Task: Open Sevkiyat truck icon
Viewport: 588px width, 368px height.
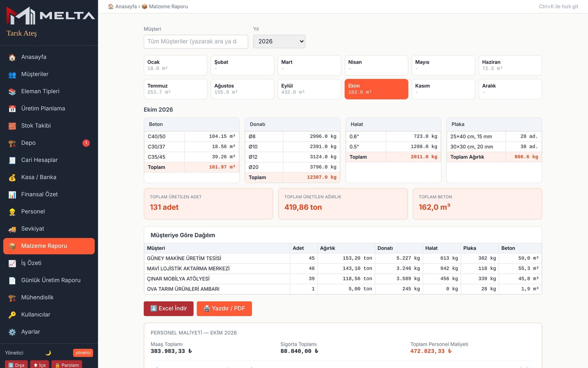Action: pos(12,229)
